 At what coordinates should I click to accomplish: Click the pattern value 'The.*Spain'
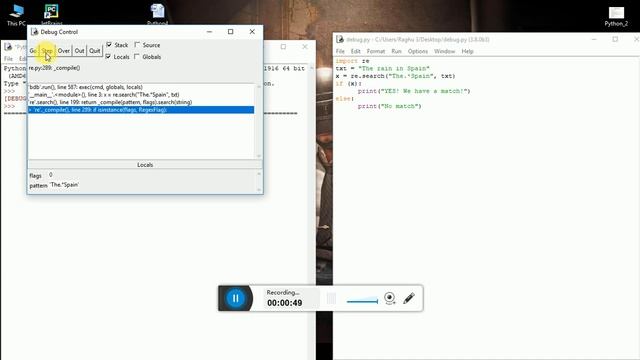point(64,185)
